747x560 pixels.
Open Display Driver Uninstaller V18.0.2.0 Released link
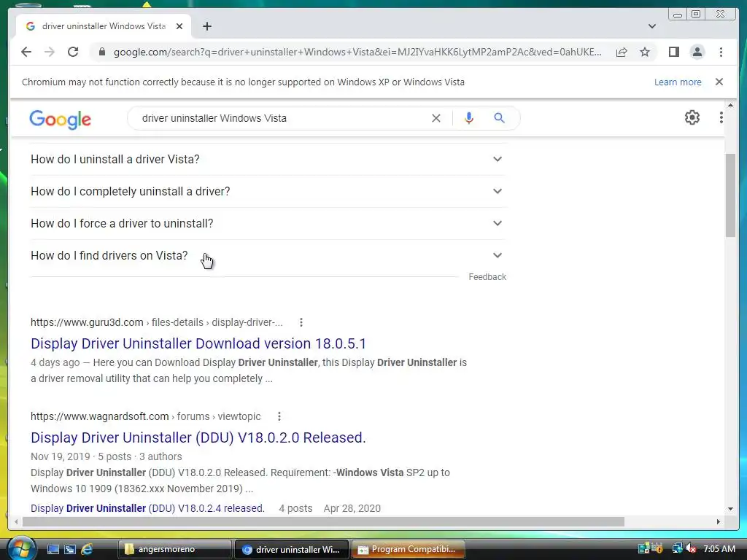pos(198,437)
